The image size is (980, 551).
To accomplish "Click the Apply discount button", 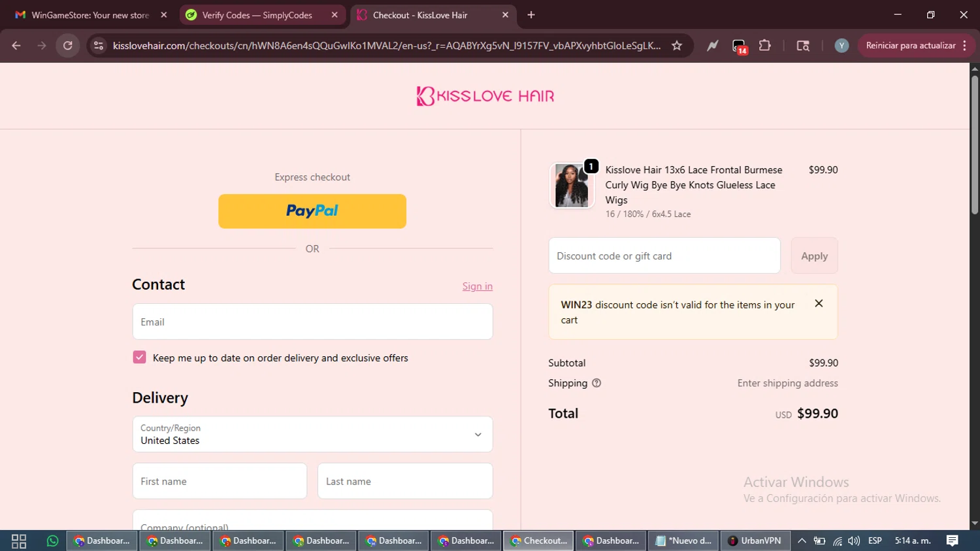I will point(814,256).
